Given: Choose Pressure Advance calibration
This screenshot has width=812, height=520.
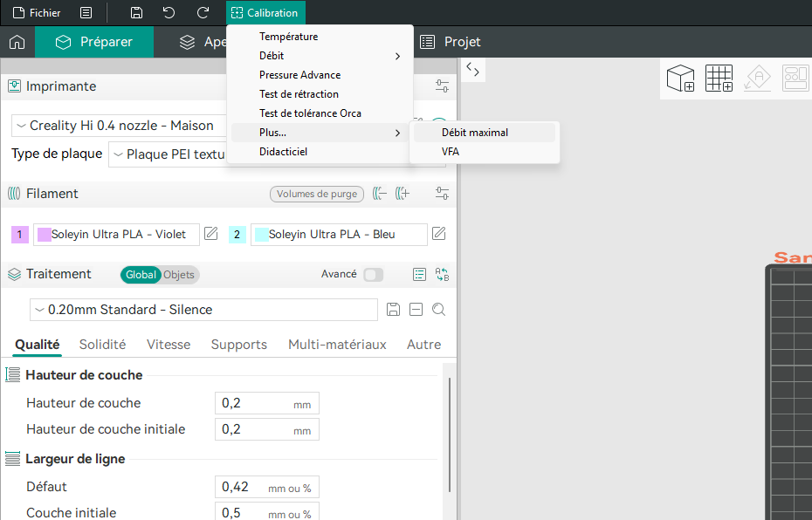Looking at the screenshot, I should pos(320,75).
